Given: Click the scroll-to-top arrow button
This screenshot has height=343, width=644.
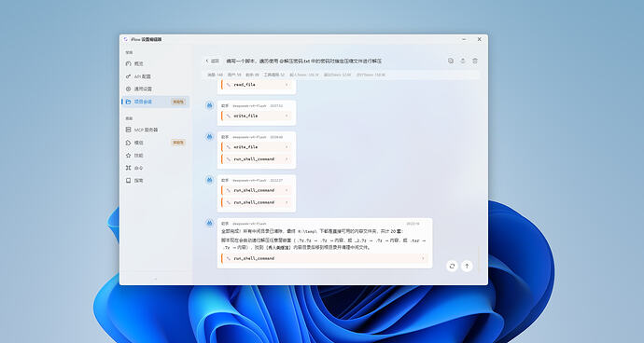Looking at the screenshot, I should (467, 266).
